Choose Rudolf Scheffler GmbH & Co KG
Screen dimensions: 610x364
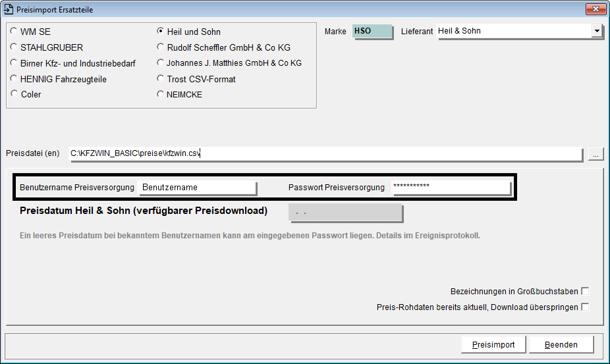[x=160, y=47]
